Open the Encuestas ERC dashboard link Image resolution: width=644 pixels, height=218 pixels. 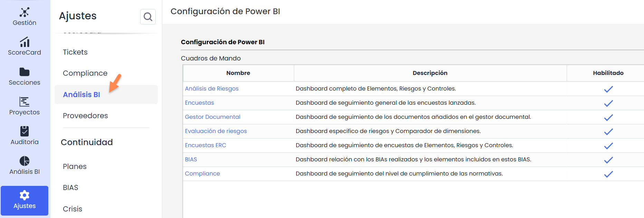pos(205,145)
